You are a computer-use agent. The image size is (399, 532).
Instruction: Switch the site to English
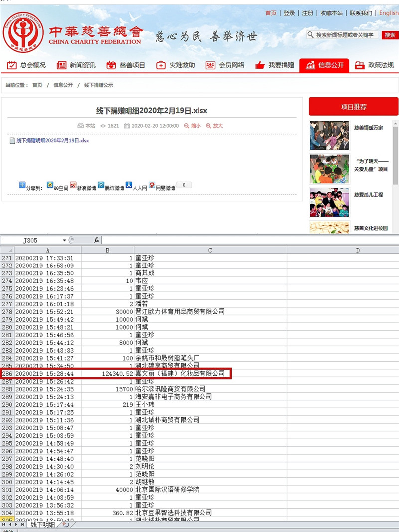[x=389, y=13]
